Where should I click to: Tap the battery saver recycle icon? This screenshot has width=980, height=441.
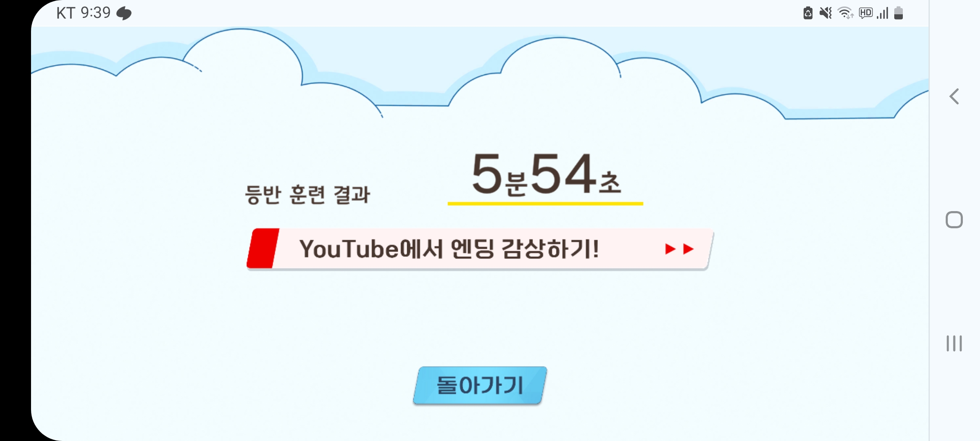[808, 13]
